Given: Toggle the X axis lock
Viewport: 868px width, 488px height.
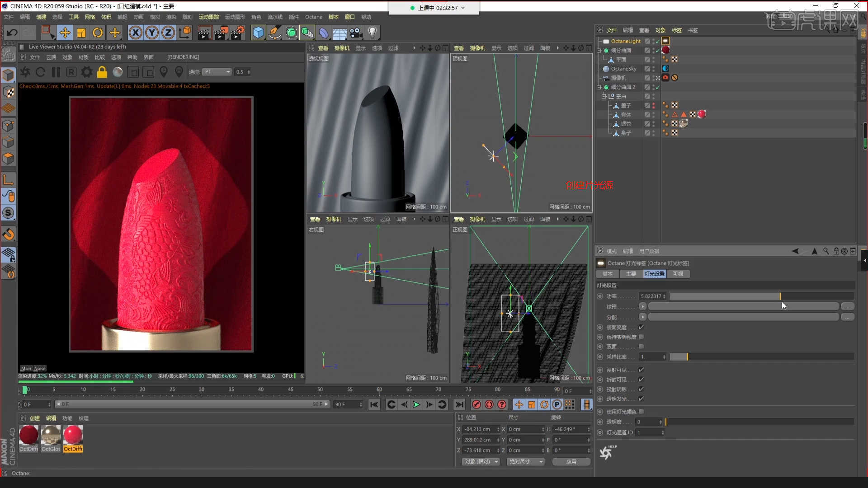Looking at the screenshot, I should pos(135,33).
